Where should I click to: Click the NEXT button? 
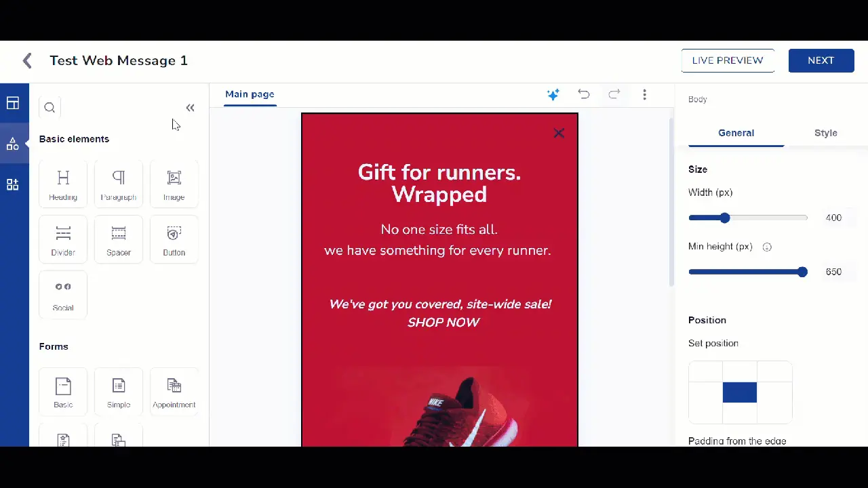[x=821, y=60]
